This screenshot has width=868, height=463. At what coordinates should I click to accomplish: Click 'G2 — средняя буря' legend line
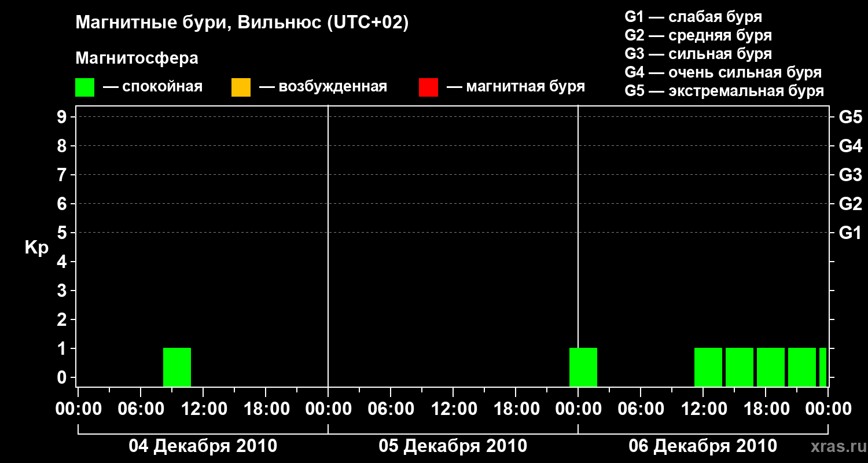point(698,35)
